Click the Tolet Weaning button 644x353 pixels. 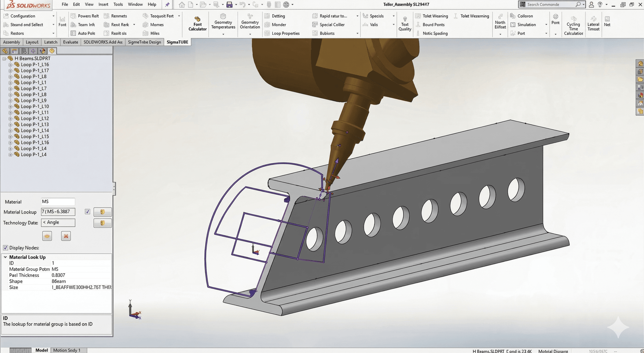tap(432, 16)
